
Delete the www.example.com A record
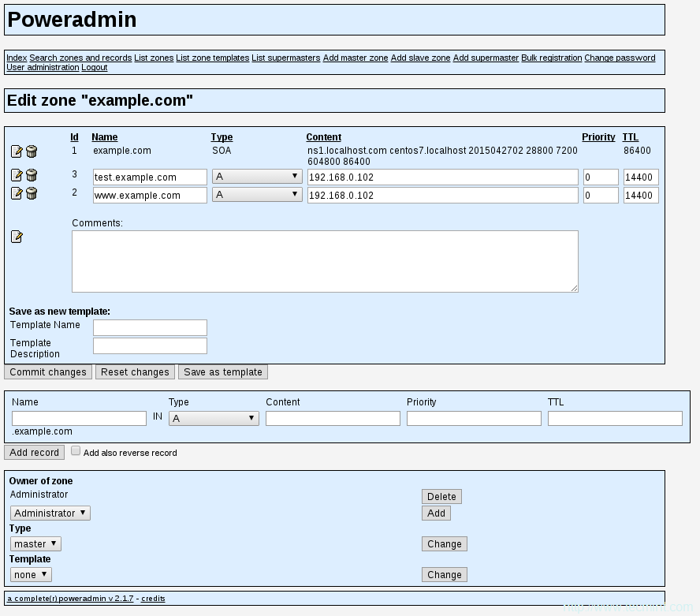click(x=31, y=195)
